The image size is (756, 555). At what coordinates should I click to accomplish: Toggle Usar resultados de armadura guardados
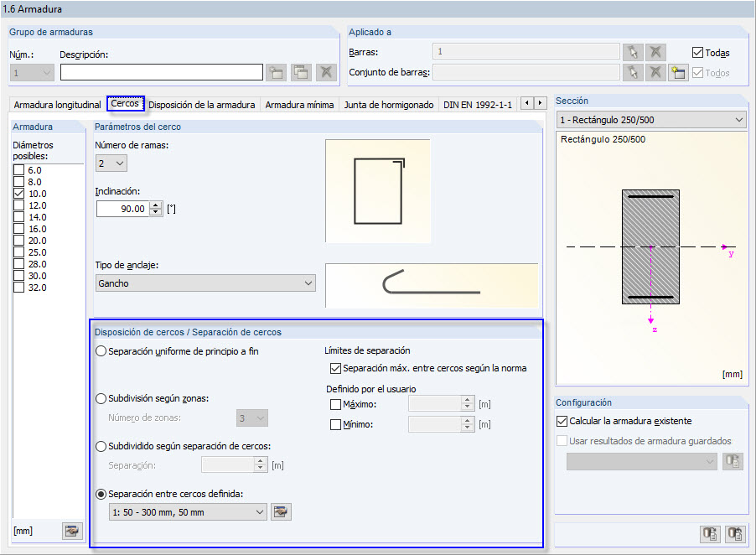pos(562,441)
